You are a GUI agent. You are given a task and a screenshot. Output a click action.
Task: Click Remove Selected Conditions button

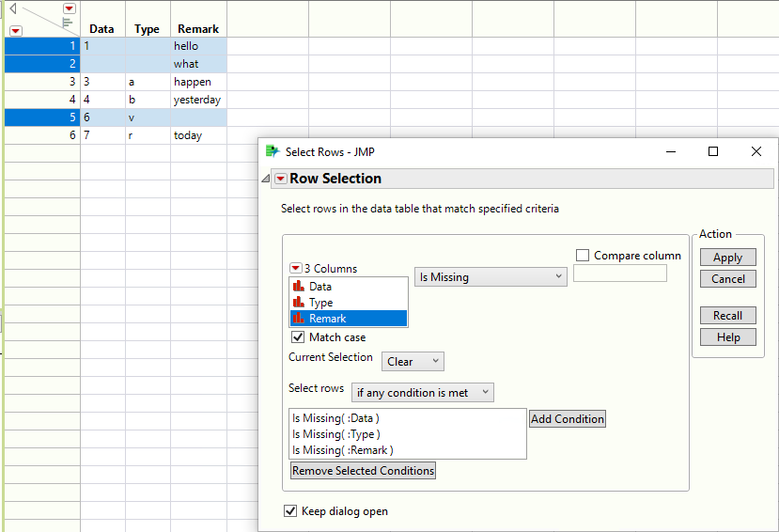[x=363, y=471]
